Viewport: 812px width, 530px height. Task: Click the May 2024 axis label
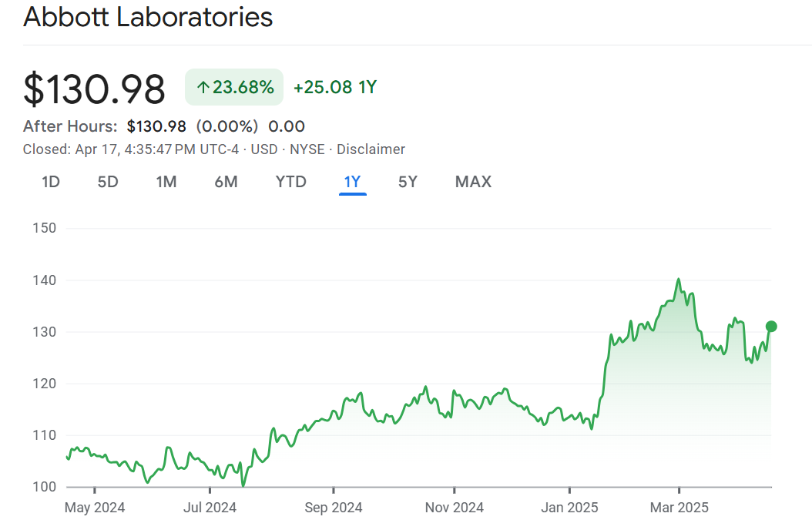(x=95, y=508)
